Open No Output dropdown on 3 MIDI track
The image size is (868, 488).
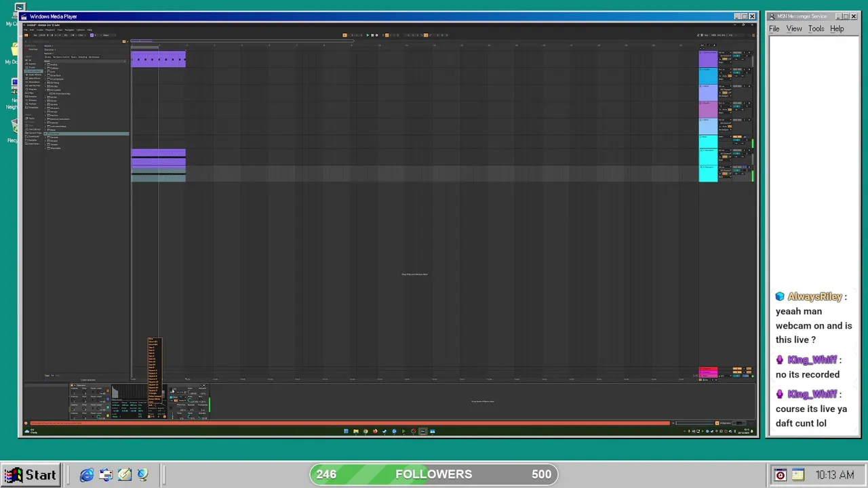coord(725,96)
